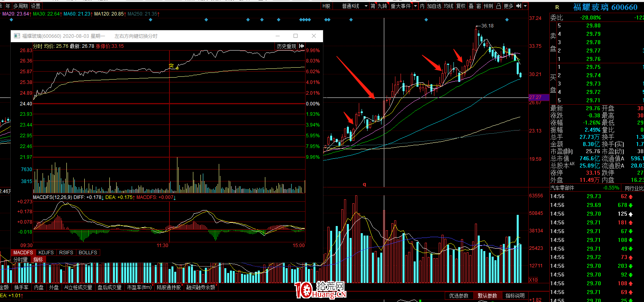Select the AI立桩成交量 indicator tab

click(x=78, y=287)
